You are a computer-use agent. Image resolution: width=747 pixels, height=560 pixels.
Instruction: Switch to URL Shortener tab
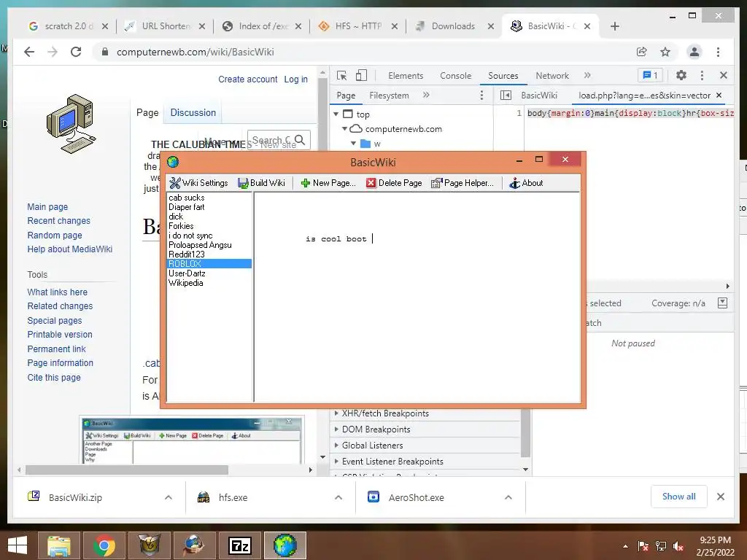tap(165, 26)
